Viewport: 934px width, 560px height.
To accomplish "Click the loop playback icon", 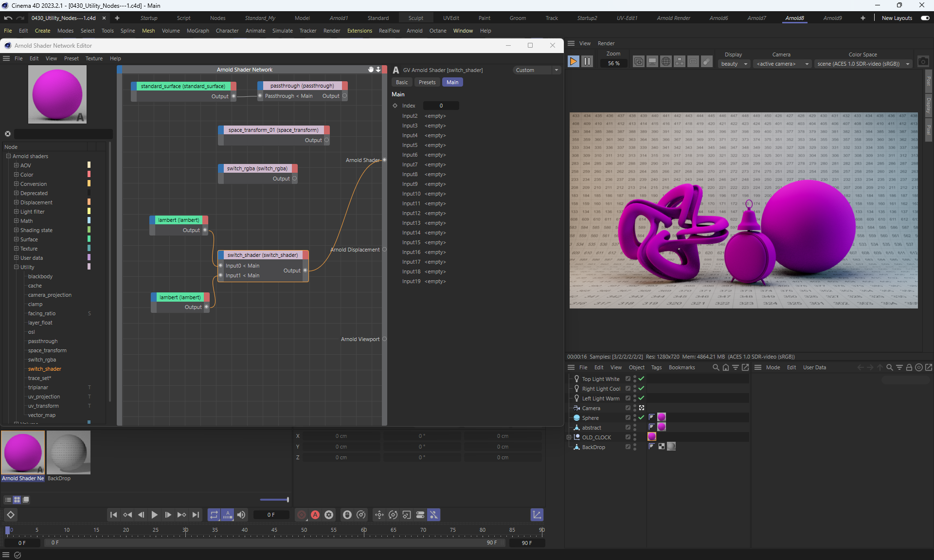I will pyautogui.click(x=214, y=515).
